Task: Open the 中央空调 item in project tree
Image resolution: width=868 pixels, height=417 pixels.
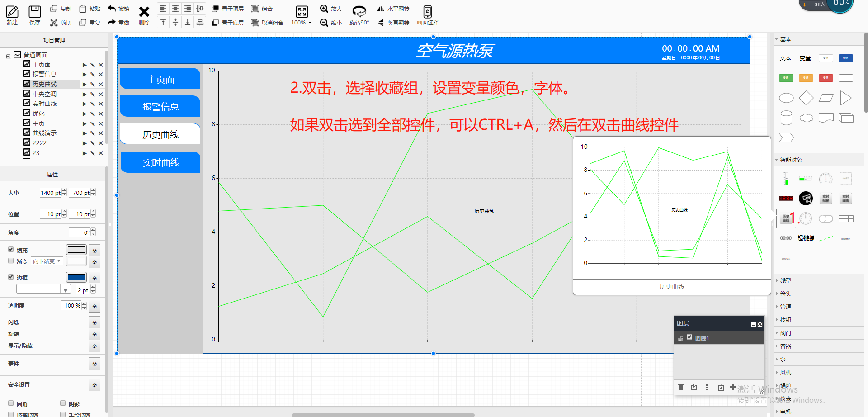Action: [44, 94]
